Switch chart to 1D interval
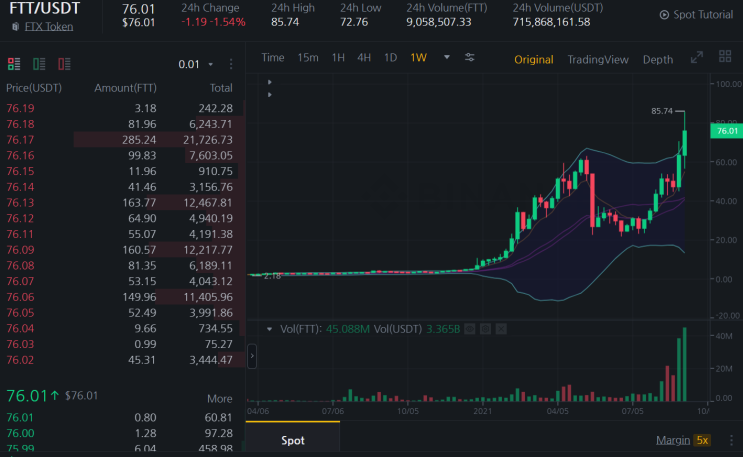Viewport: 743px width, 457px height. tap(390, 58)
